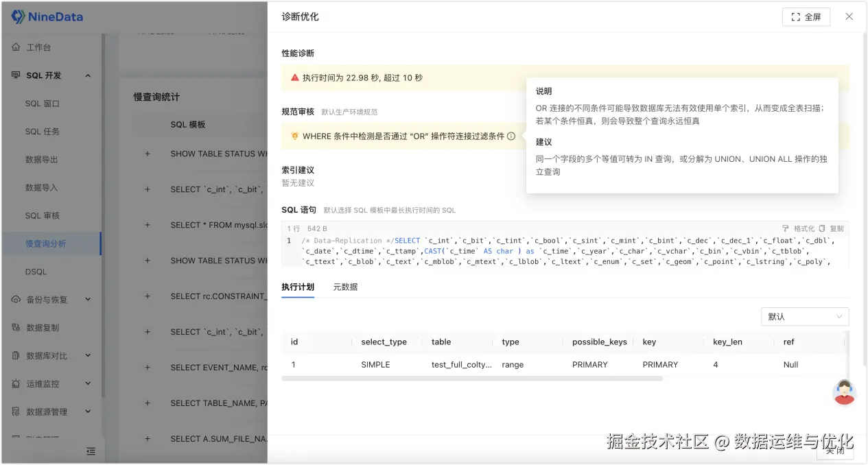Viewport: 868px width, 465px height.
Task: Open 慢查询分析 menu item
Action: (46, 243)
